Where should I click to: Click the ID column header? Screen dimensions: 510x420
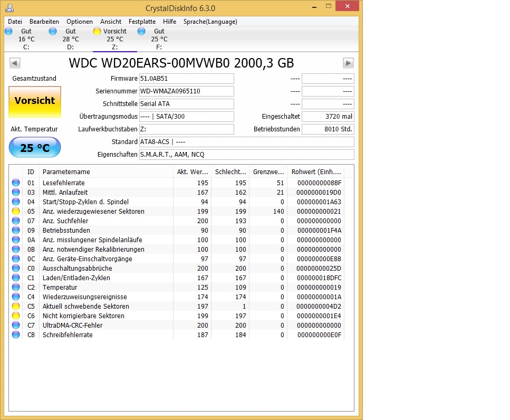coord(31,172)
